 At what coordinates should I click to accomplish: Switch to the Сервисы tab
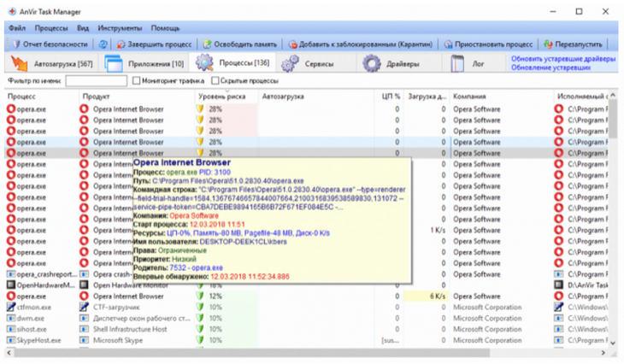coord(318,63)
